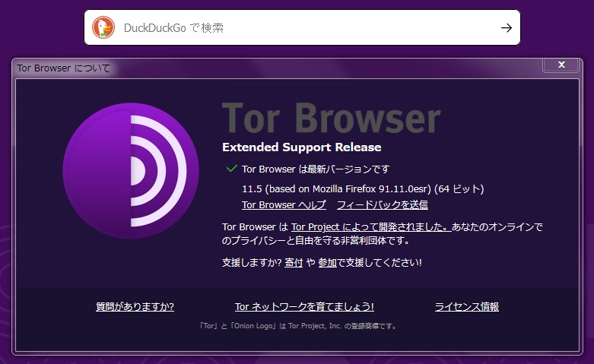This screenshot has width=594, height=364.
Task: Open the ライセンス情報 link
Action: tap(467, 306)
